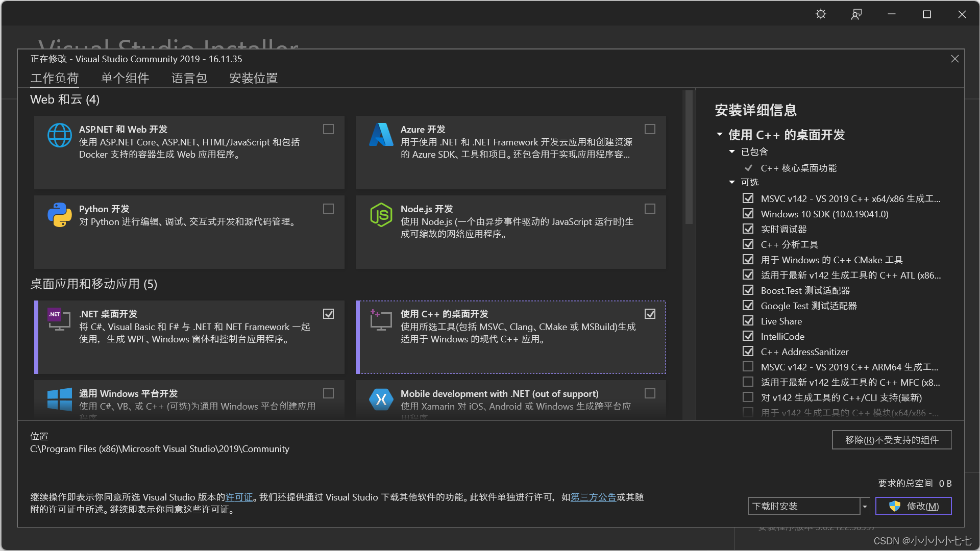Image resolution: width=980 pixels, height=551 pixels.
Task: Uncheck the Just-In-Time debugger (实时调试器) component
Action: point(748,229)
